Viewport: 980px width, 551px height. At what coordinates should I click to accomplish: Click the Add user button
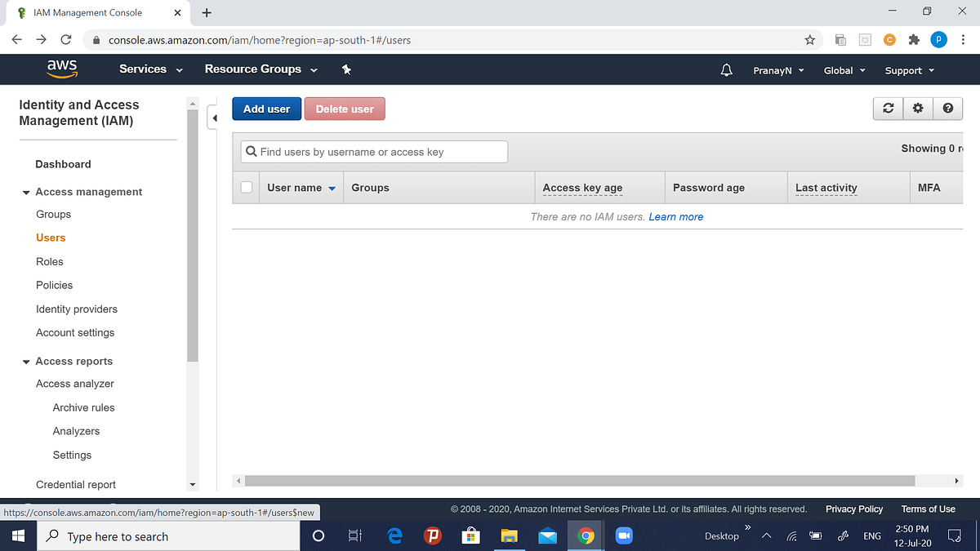click(x=266, y=108)
